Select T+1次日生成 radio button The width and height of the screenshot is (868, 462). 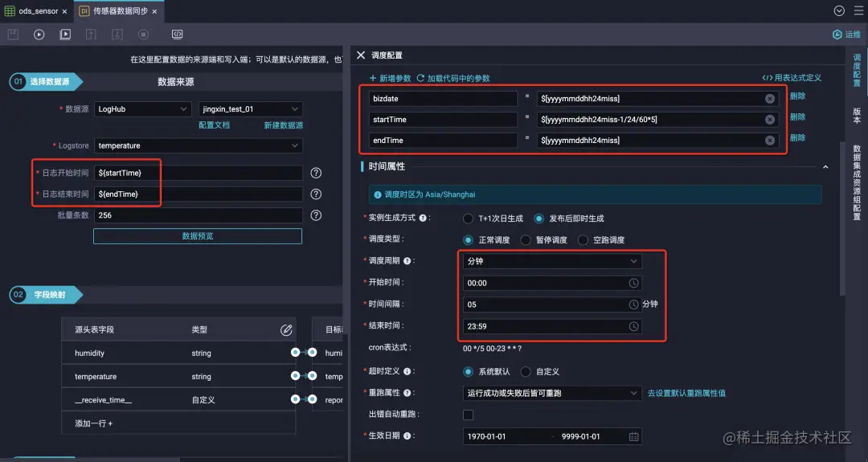tap(468, 219)
